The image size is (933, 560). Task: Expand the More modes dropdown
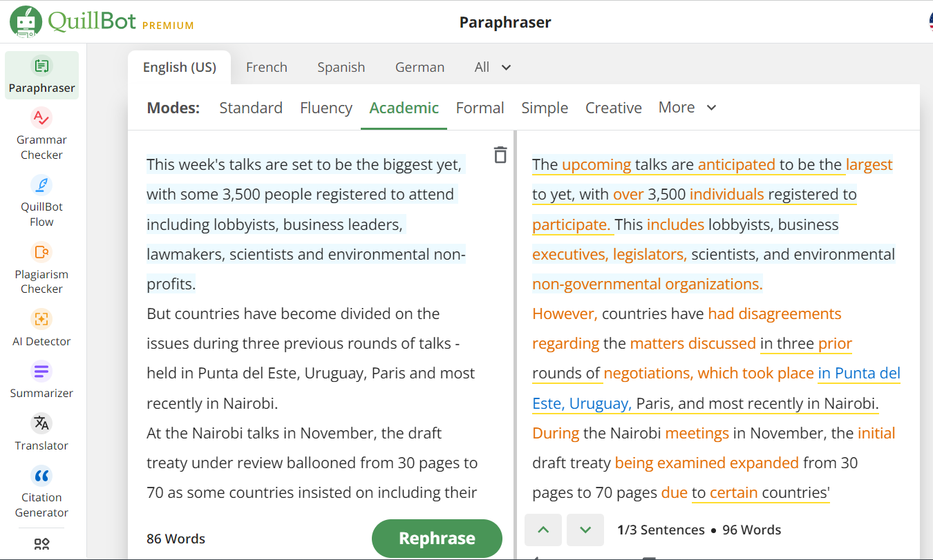(x=687, y=108)
